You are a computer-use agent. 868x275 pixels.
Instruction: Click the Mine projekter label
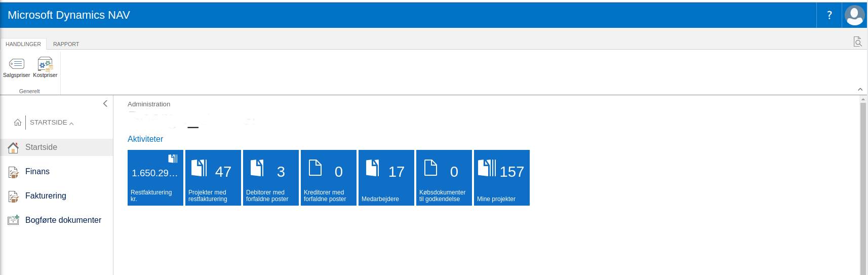496,199
